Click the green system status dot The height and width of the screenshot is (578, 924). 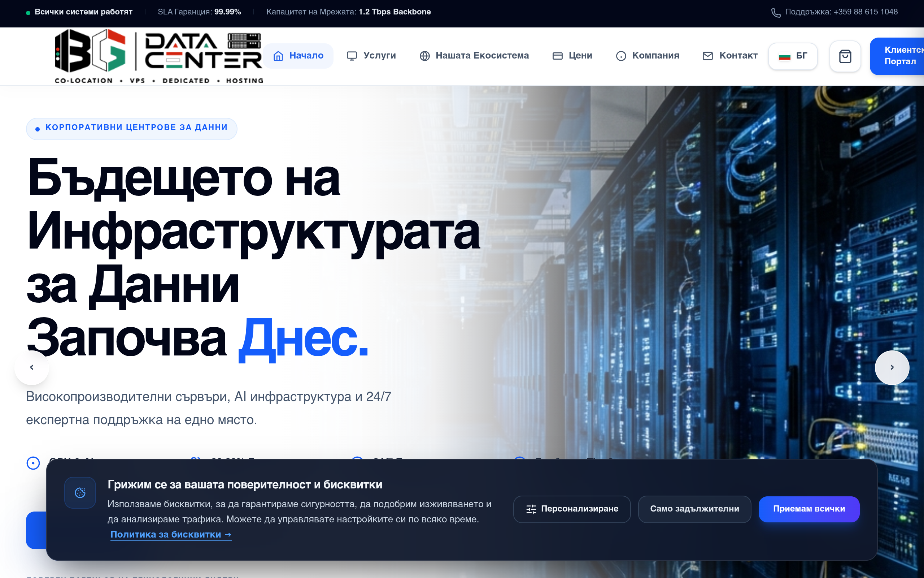pos(28,13)
